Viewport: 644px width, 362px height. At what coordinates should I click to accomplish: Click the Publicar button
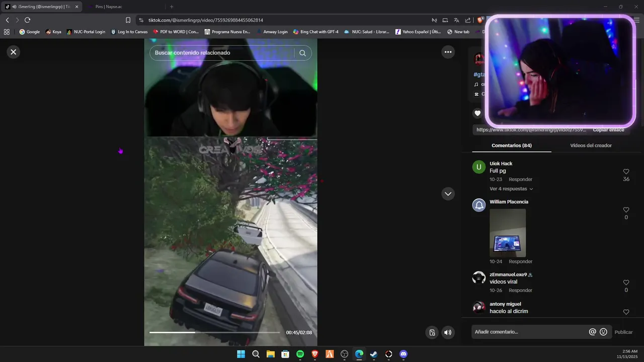pos(623,332)
